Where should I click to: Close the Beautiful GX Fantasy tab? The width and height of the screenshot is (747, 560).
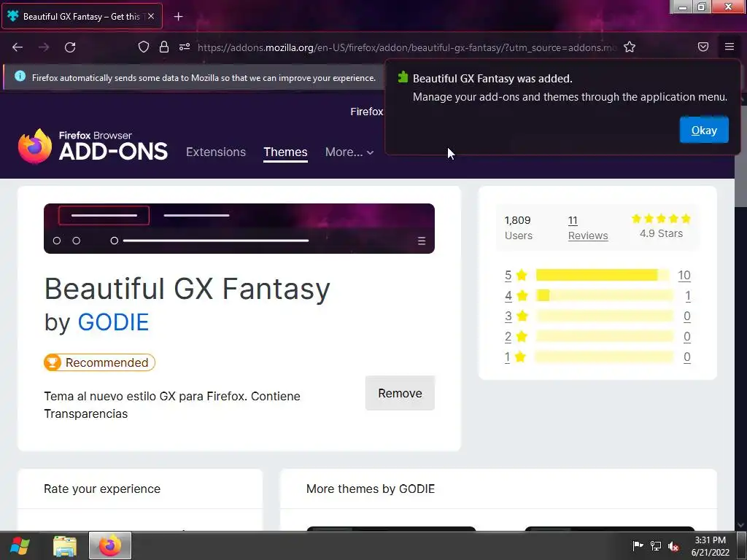click(x=151, y=16)
